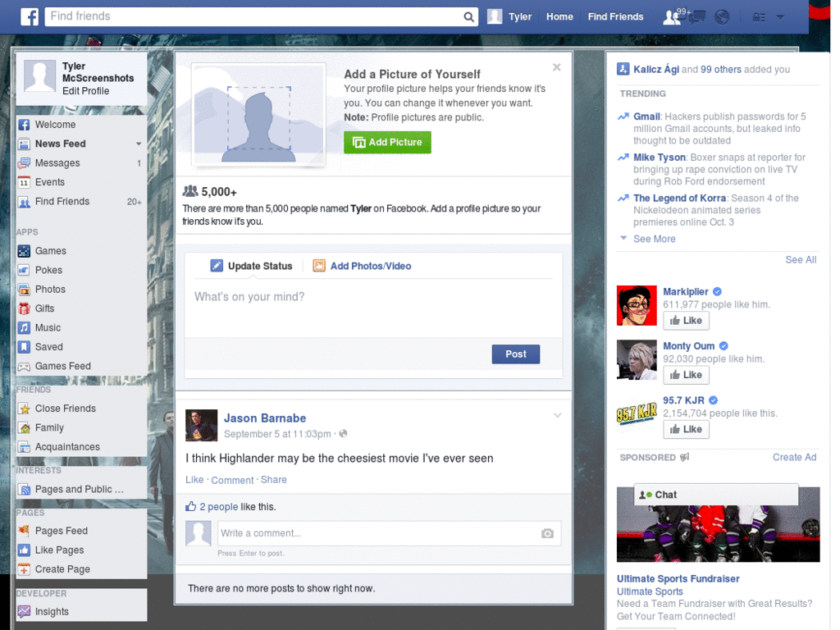This screenshot has height=630, width=840.
Task: Open the Gmail trending topic
Action: pyautogui.click(x=646, y=116)
